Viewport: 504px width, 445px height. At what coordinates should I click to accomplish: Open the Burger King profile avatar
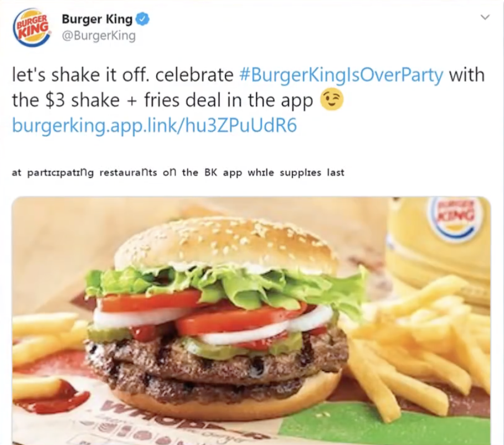coord(31,28)
